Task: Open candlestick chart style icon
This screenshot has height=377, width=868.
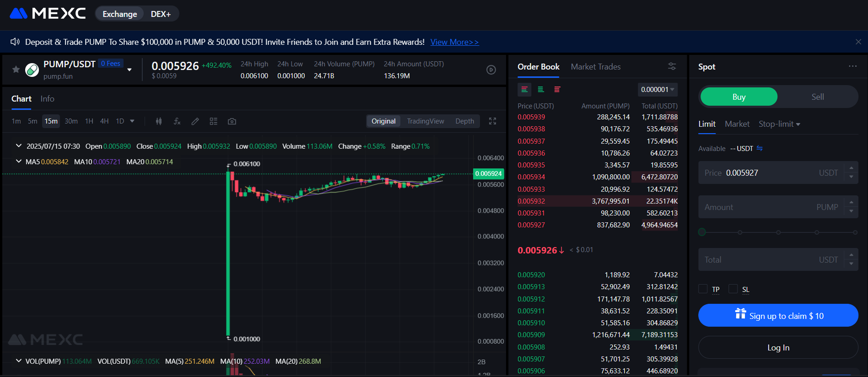Action: click(159, 121)
